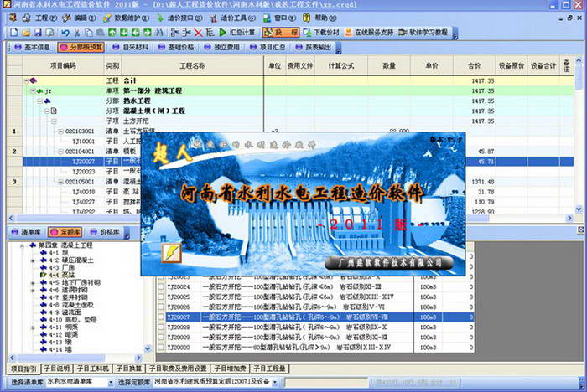The image size is (587, 392).
Task: Click the green move-up arrow icon
Action: (x=112, y=33)
